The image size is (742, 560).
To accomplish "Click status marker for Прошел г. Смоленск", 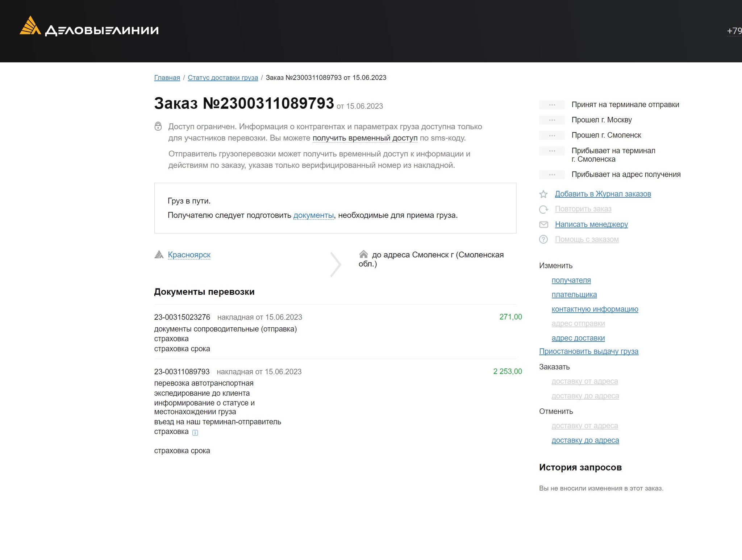I will (x=552, y=135).
